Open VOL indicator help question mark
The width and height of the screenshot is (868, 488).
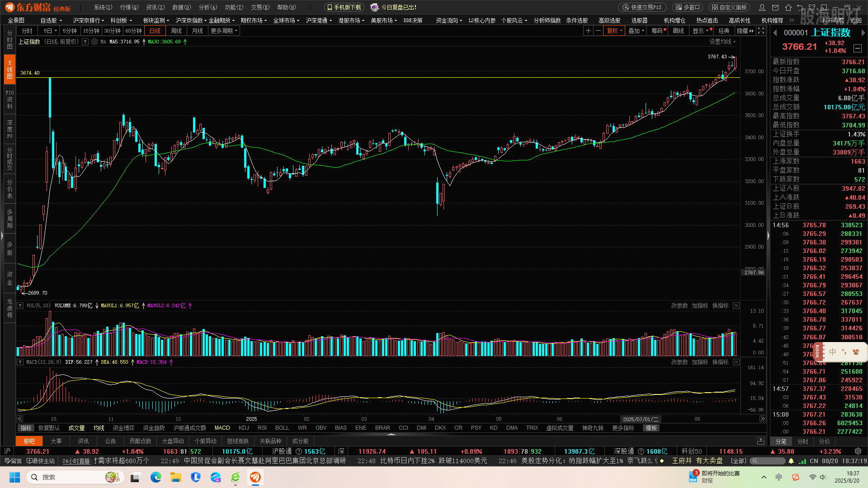tap(20, 306)
